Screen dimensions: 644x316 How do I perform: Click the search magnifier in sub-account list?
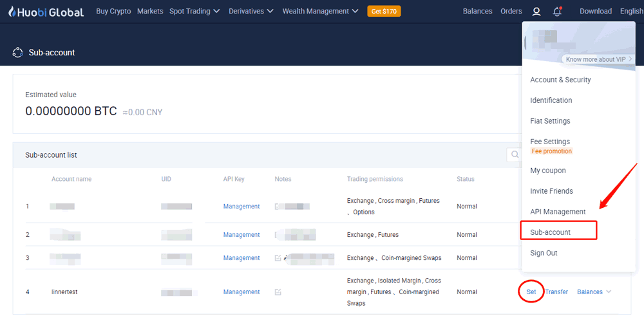[x=514, y=154]
